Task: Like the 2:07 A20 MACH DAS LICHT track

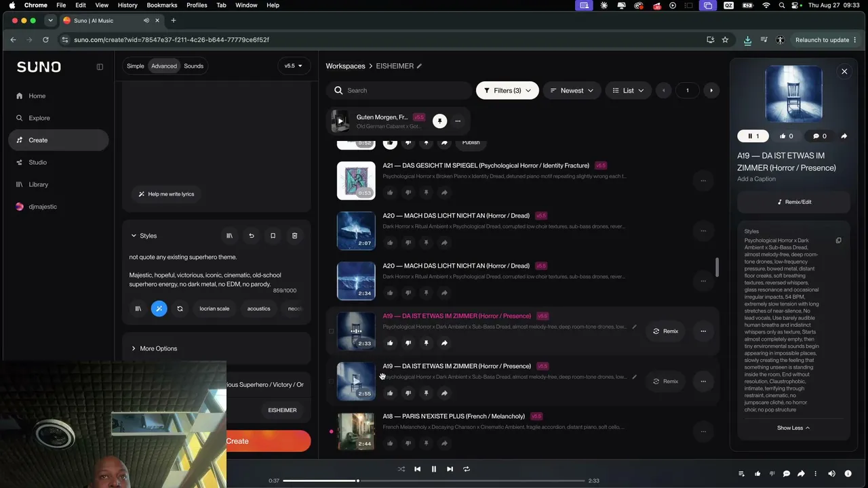Action: [390, 243]
